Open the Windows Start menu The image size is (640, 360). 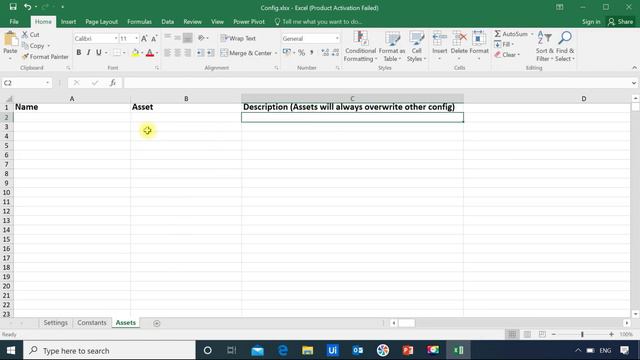point(11,350)
